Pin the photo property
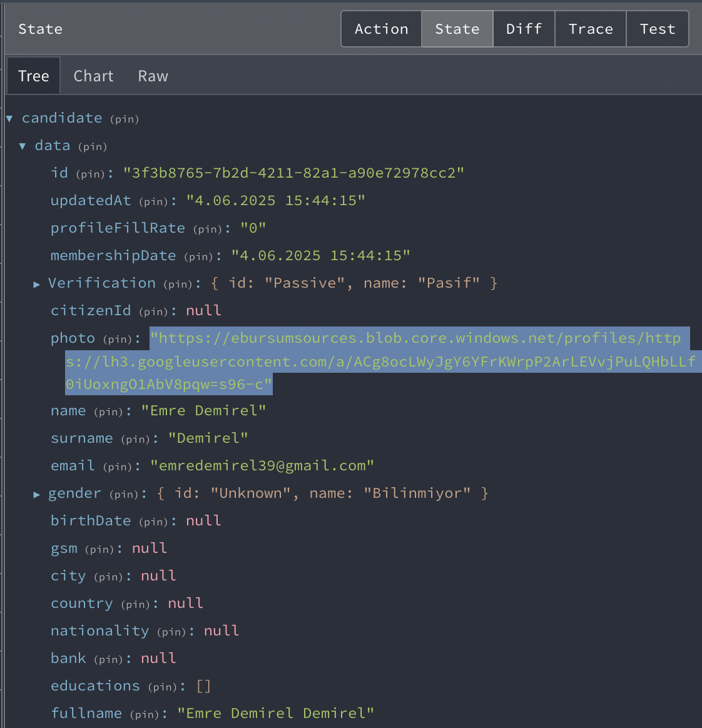 (117, 339)
